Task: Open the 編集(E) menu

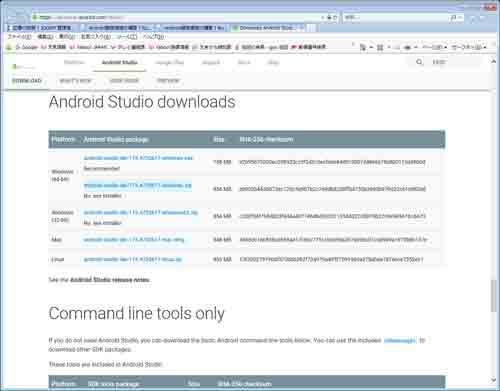Action: tap(45, 37)
